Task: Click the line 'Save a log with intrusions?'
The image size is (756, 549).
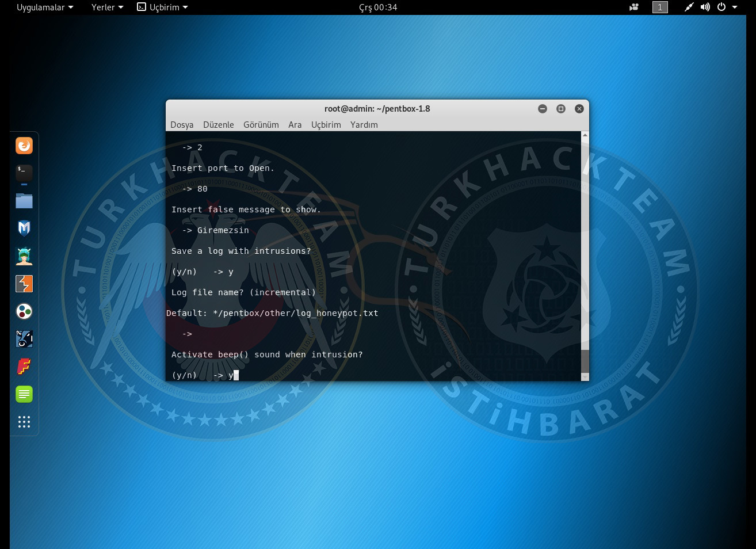Action: (241, 251)
